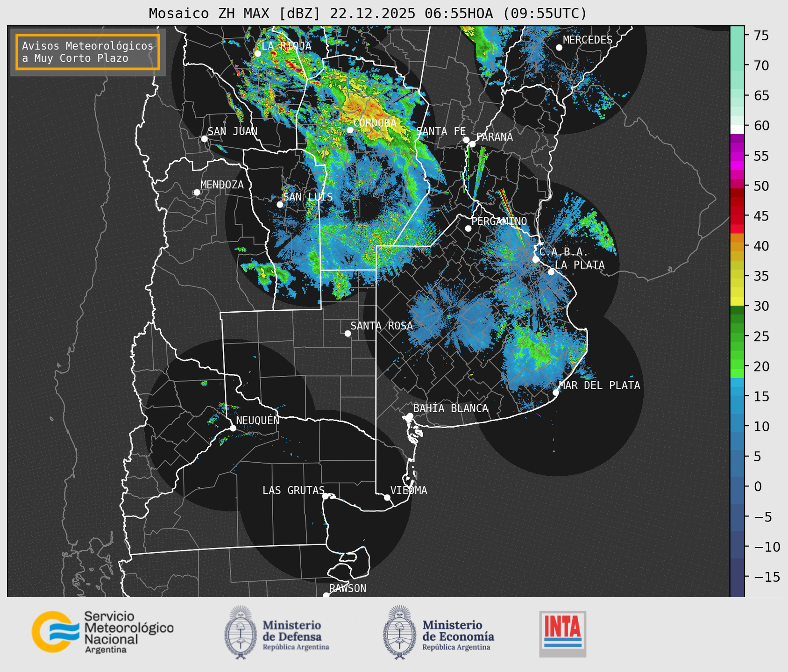This screenshot has width=788, height=672.
Task: Click the Las Grutas city marker dot
Action: pyautogui.click(x=326, y=496)
